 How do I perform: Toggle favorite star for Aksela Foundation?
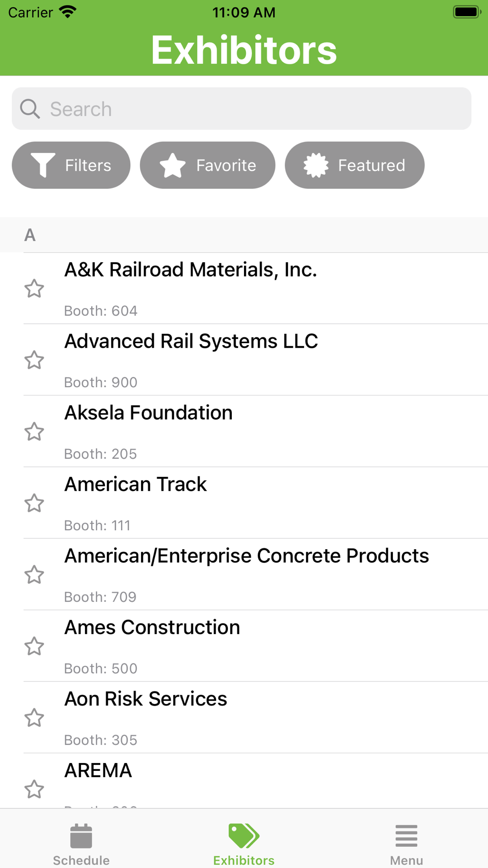(x=34, y=432)
